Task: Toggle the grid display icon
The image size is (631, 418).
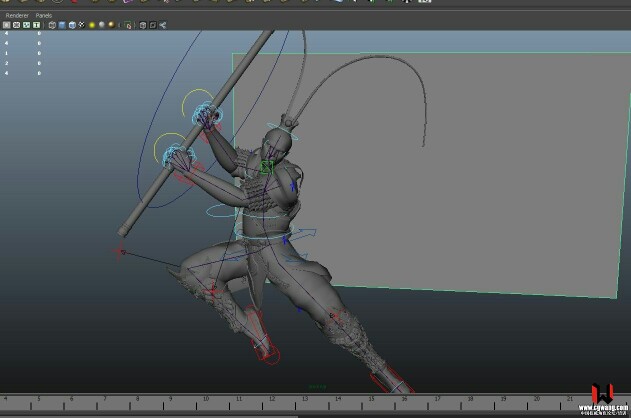Action: [x=6, y=25]
